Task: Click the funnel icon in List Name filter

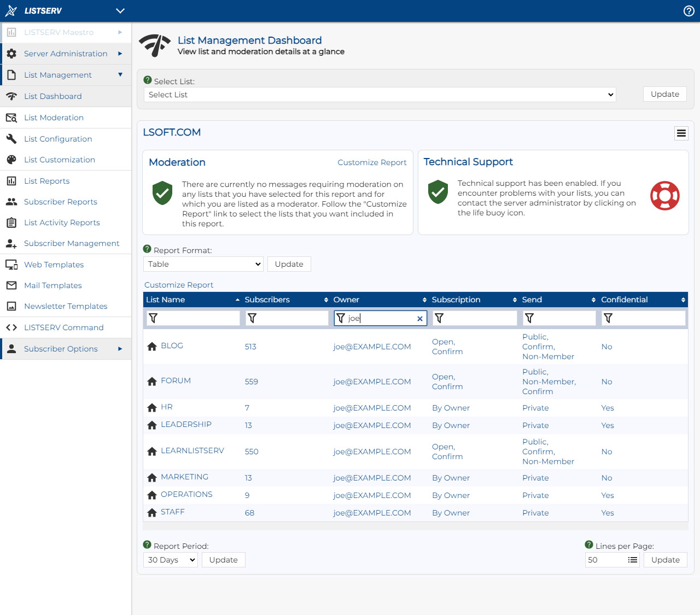Action: tap(153, 318)
